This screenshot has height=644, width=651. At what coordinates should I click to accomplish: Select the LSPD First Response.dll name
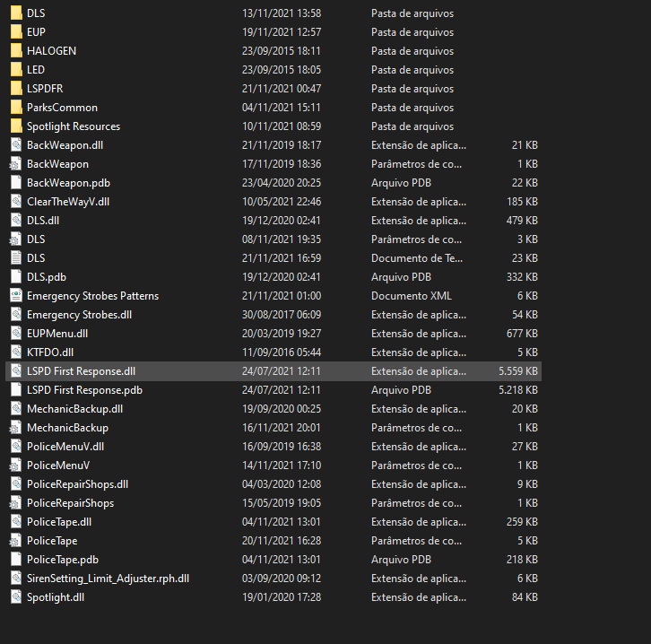pos(81,371)
